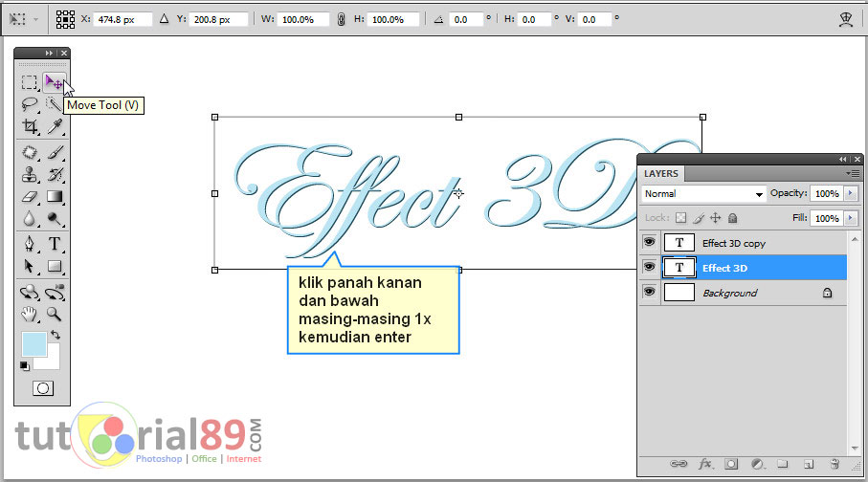Select the Pen tool

(30, 244)
